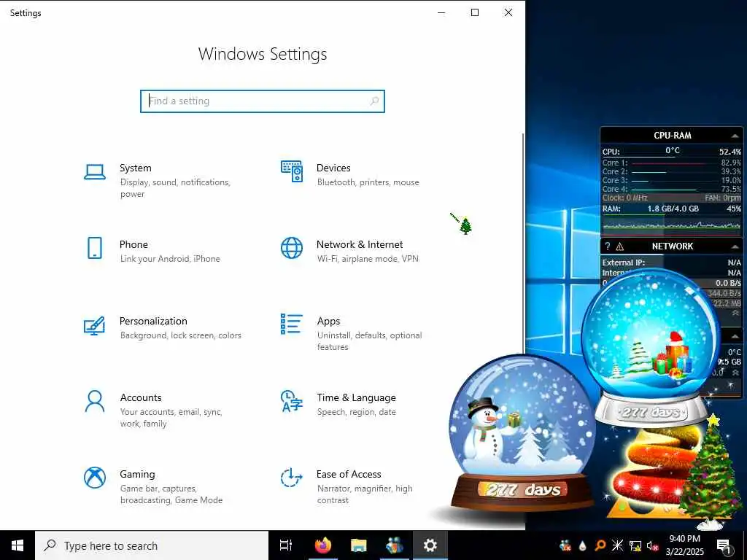Click the CPU-RAM widget title
This screenshot has width=747, height=560.
(x=672, y=135)
